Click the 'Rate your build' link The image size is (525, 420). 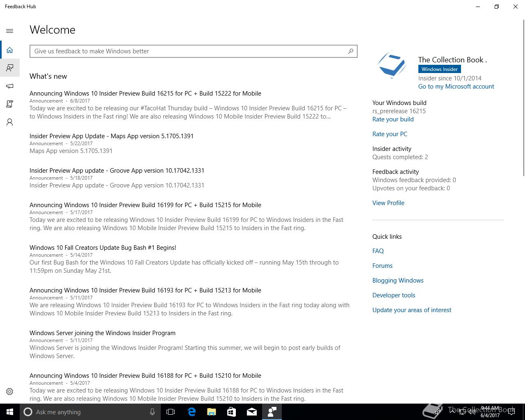[x=393, y=119]
